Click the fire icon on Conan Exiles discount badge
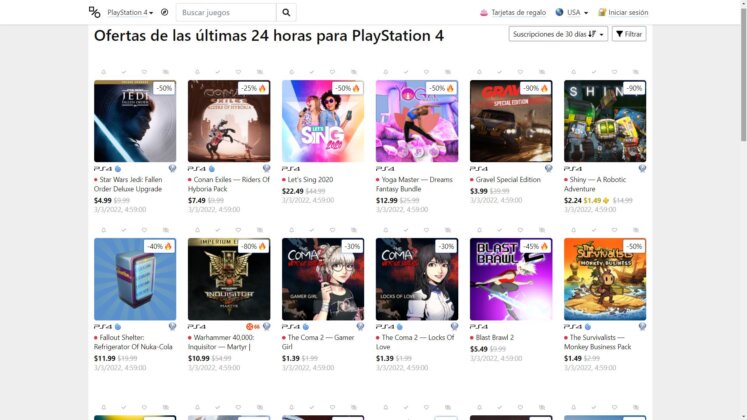747x420 pixels. point(262,88)
